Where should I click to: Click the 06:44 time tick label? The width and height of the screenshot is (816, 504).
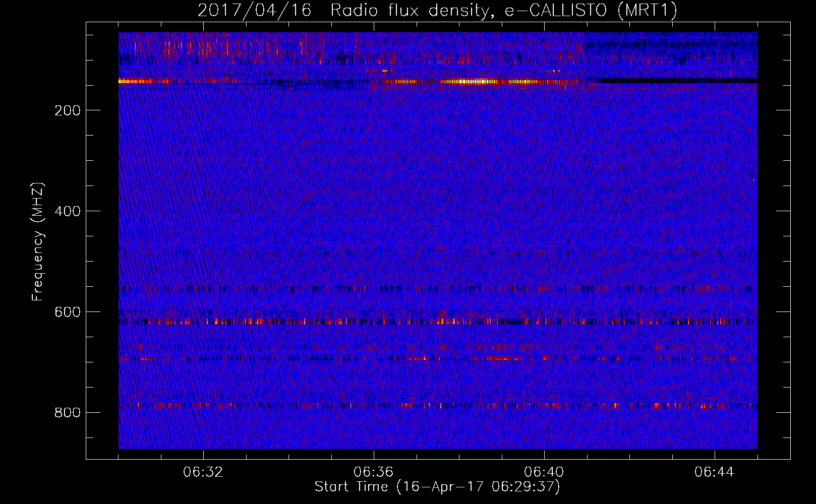(x=715, y=472)
